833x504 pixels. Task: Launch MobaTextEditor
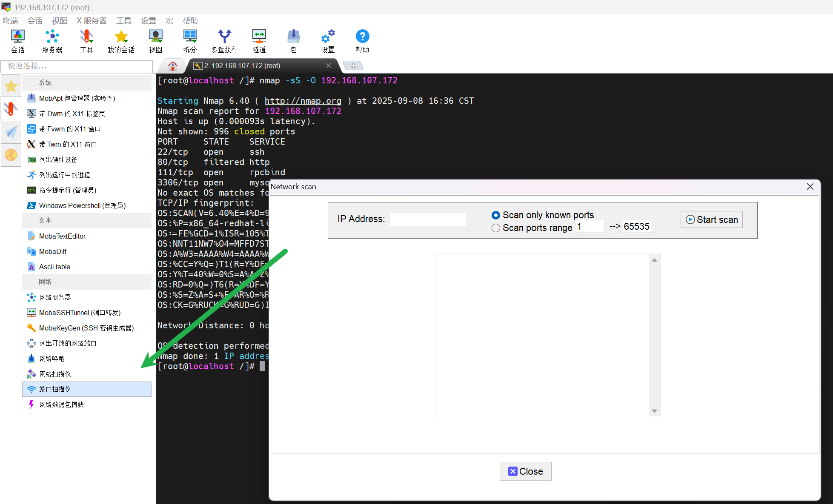tap(87, 236)
